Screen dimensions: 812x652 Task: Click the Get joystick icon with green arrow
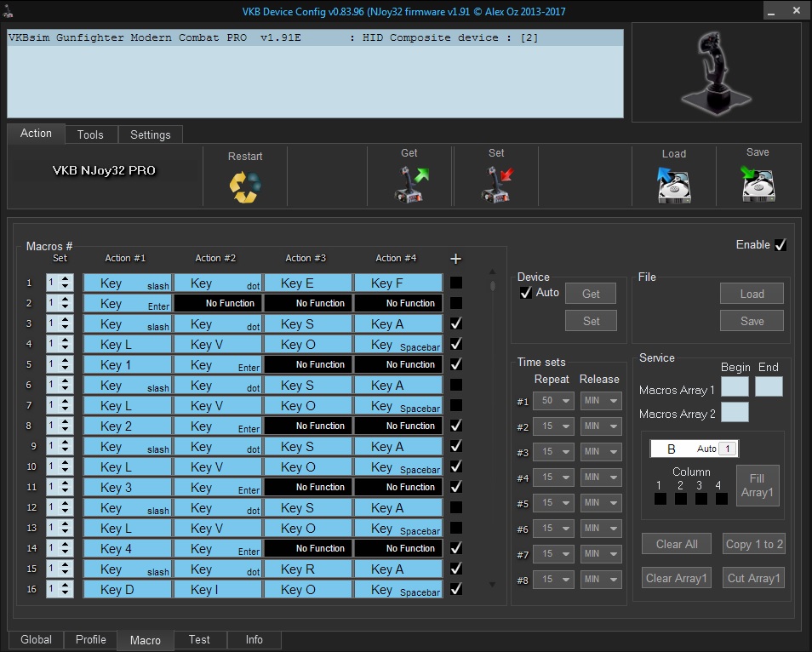pyautogui.click(x=411, y=184)
